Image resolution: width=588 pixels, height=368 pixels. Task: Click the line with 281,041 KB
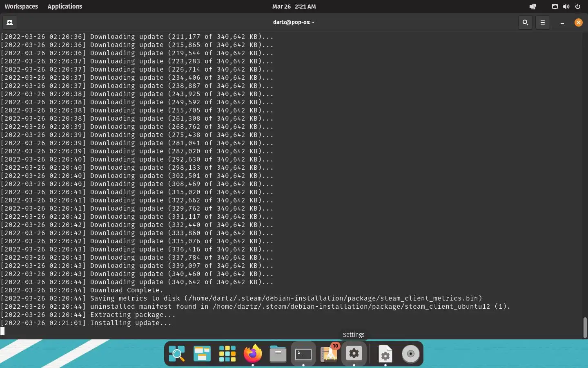pyautogui.click(x=137, y=143)
